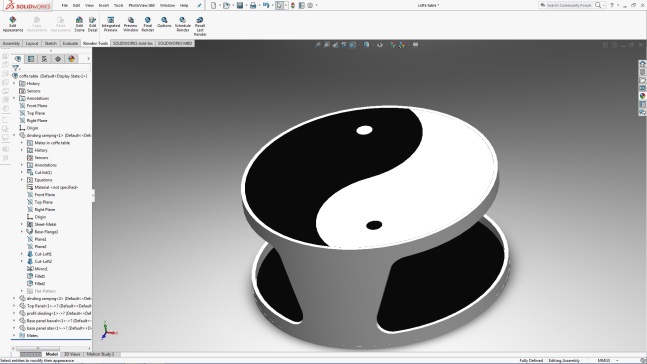Open the PhotoView 360 menu

(x=142, y=5)
